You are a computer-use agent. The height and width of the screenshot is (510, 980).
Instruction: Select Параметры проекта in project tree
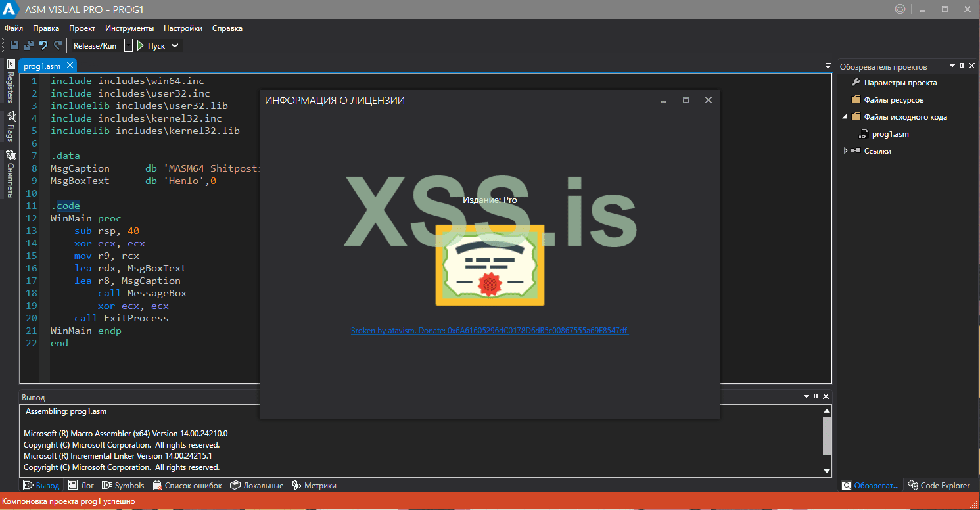(900, 83)
